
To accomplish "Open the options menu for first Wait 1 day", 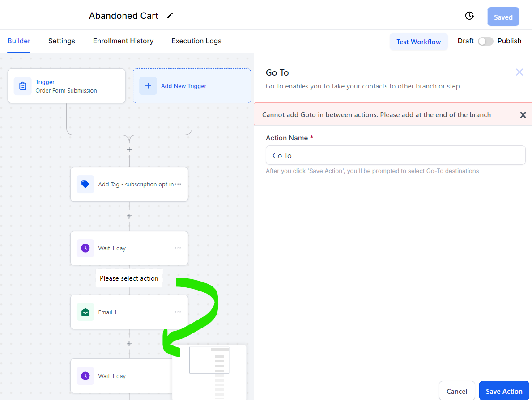I will [x=178, y=248].
